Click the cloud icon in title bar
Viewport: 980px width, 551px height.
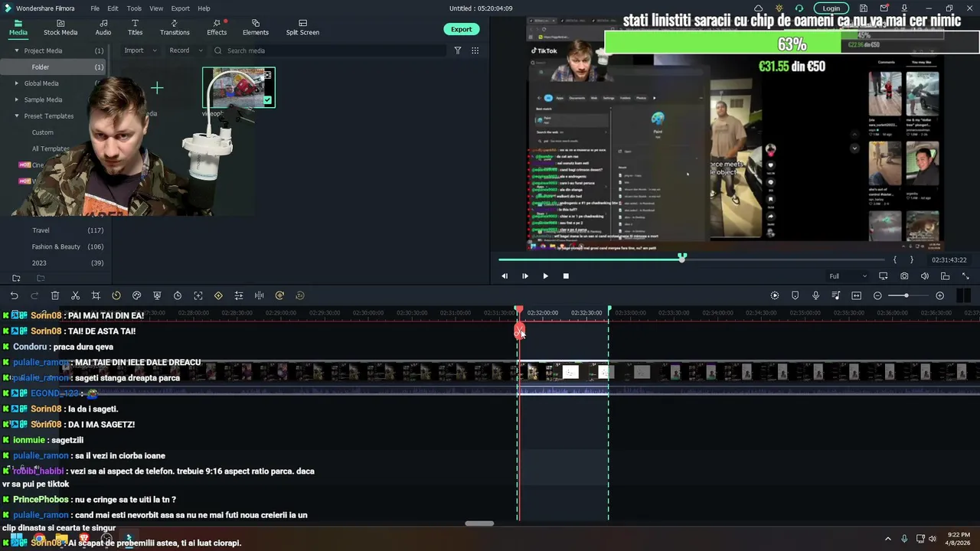click(758, 8)
